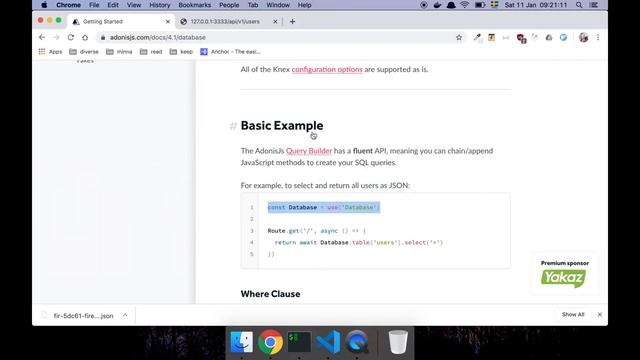Screen dimensions: 640x360
Task: Open the File menu
Action: pyautogui.click(x=94, y=5)
